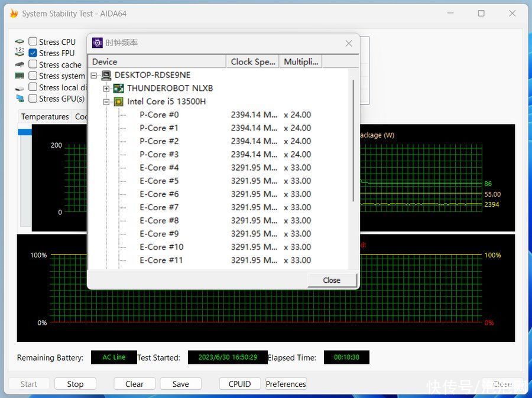Click the Stress cache chip icon
This screenshot has height=398, width=532.
click(x=20, y=64)
